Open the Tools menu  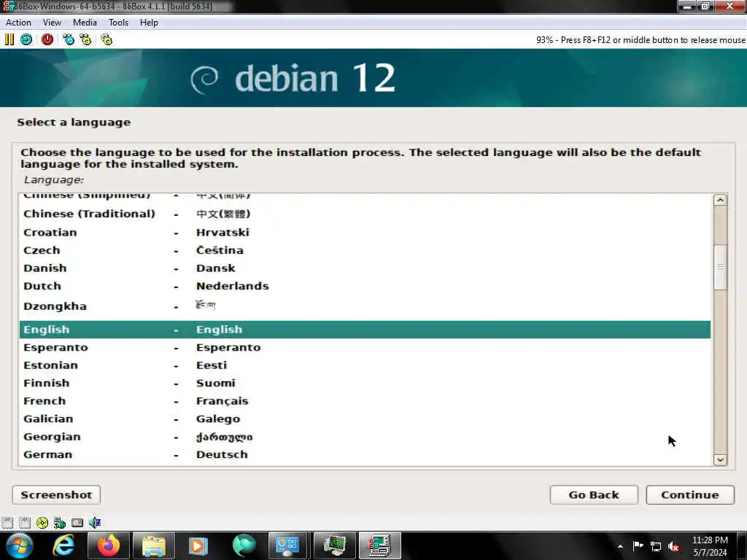(118, 23)
